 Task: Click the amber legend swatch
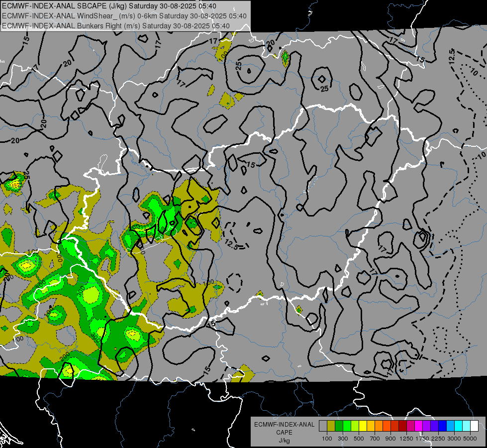(x=371, y=426)
